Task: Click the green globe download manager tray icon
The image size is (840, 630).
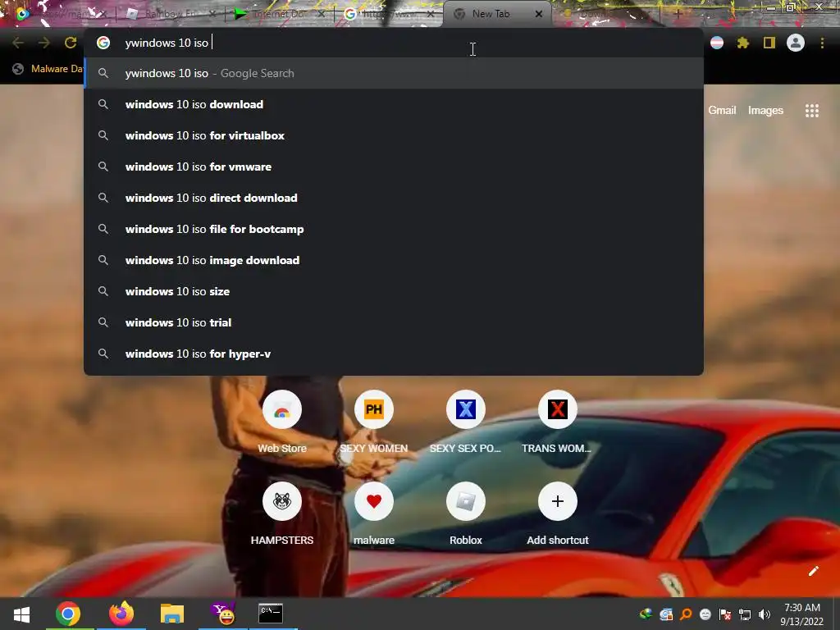Action: coord(646,614)
